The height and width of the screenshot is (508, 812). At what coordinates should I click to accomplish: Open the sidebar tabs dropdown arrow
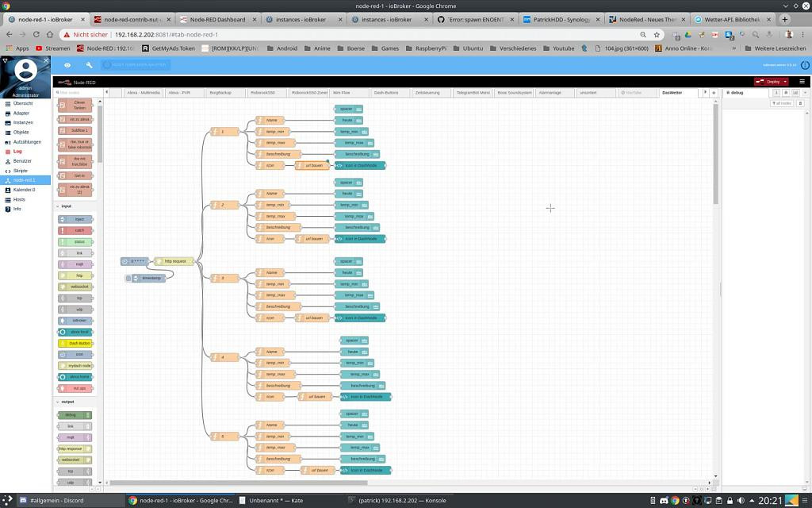805,93
